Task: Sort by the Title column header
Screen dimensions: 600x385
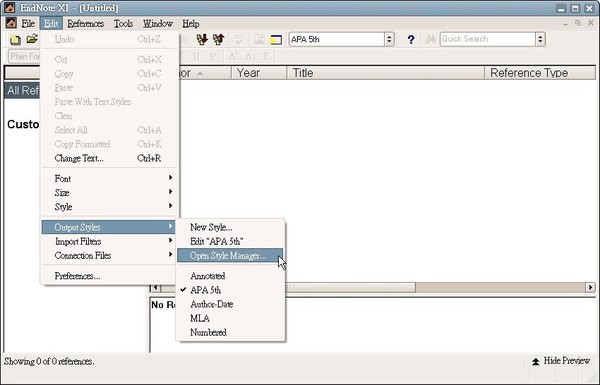Action: point(385,73)
